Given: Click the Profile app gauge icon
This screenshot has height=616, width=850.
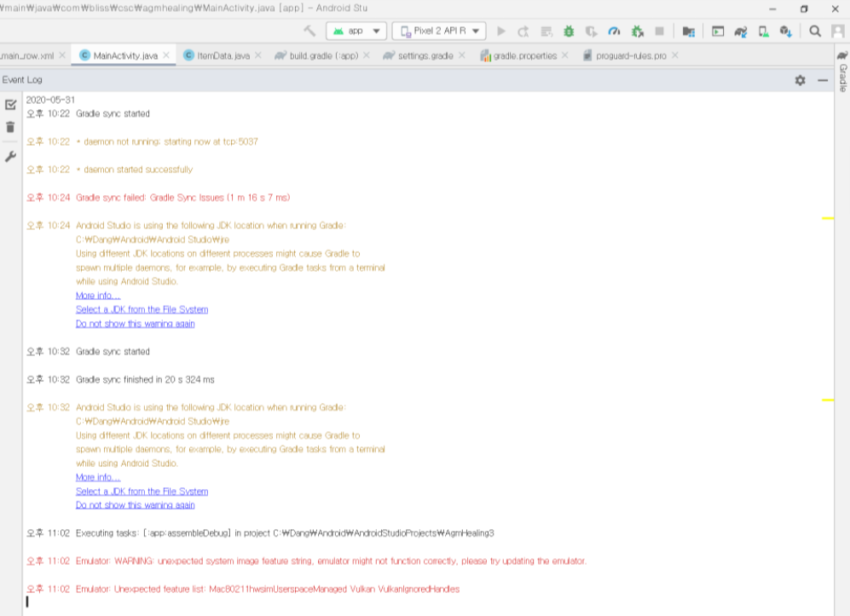Looking at the screenshot, I should 614,32.
